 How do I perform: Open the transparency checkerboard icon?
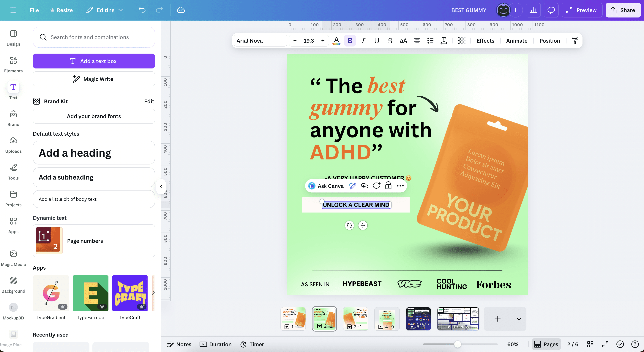click(x=461, y=41)
